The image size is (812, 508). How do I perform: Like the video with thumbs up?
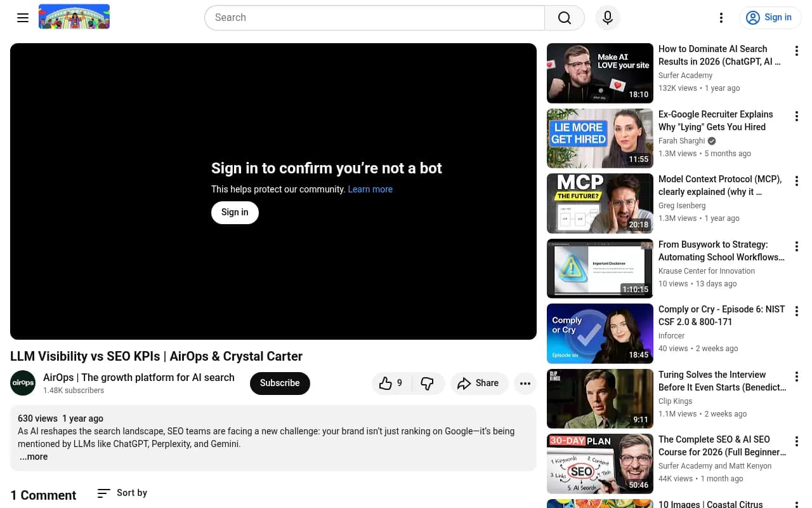coord(392,384)
